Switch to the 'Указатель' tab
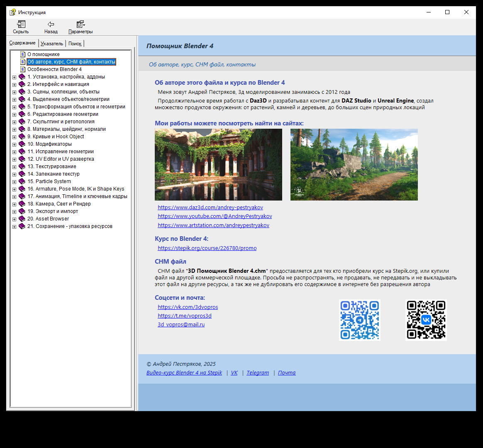The width and height of the screenshot is (483, 448). pos(52,44)
